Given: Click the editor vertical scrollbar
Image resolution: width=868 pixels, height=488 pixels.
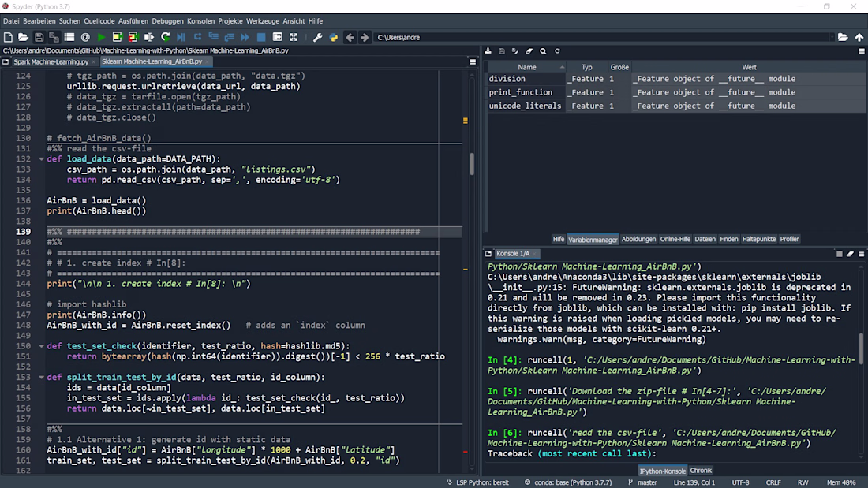Looking at the screenshot, I should pyautogui.click(x=472, y=164).
